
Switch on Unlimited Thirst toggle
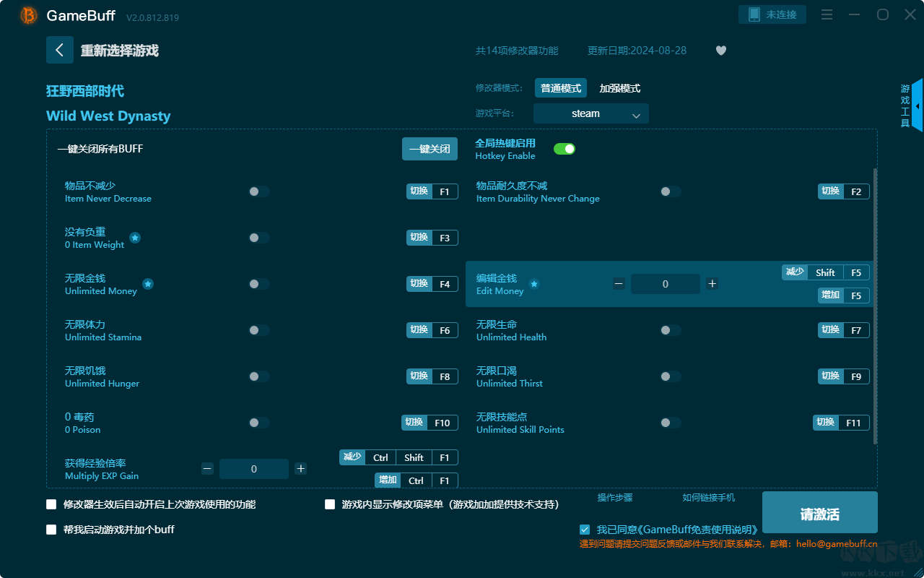[671, 376]
